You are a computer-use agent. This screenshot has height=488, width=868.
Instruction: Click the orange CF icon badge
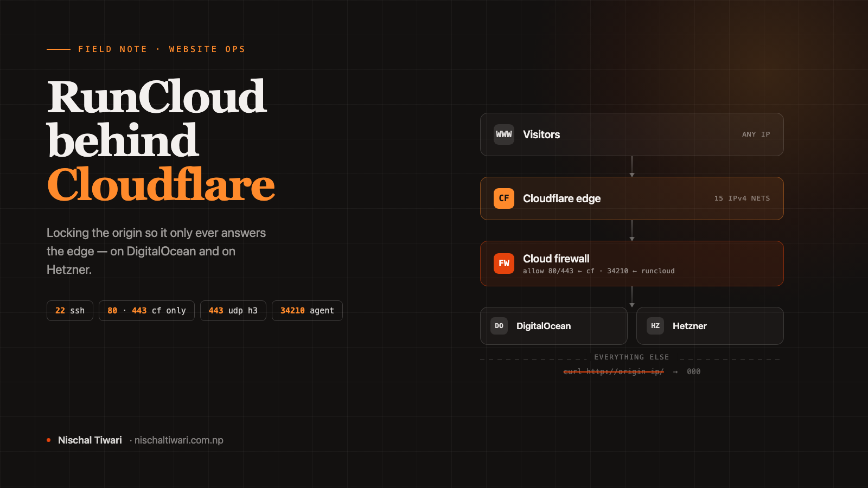coord(504,198)
